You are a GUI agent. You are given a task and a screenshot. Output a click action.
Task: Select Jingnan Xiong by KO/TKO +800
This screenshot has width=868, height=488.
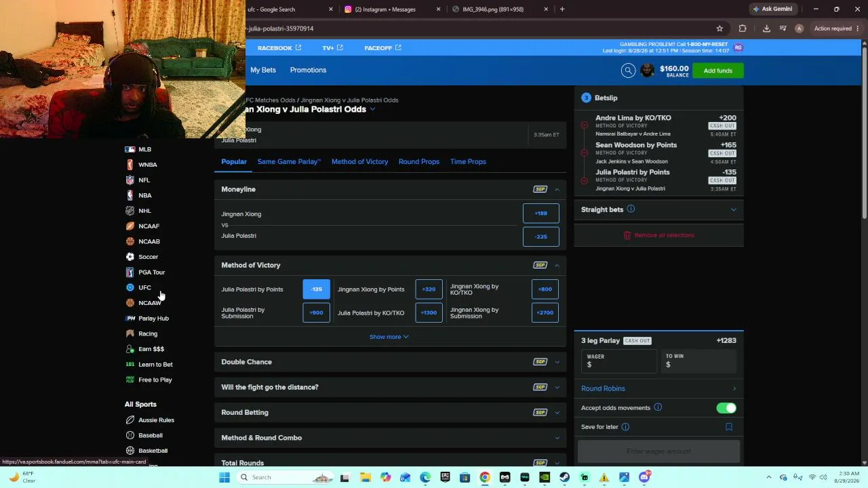pyautogui.click(x=545, y=289)
